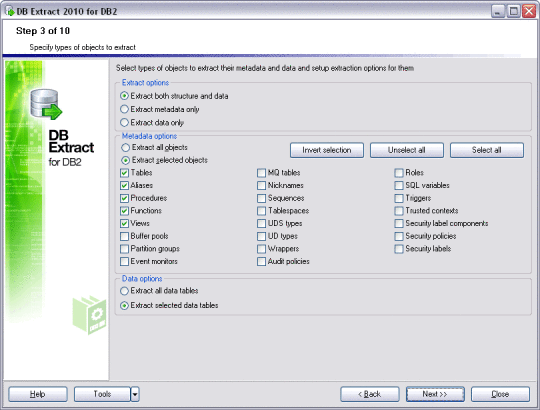Enable the Event monitors checkbox
Viewport: 540px width, 410px height.
pos(124,262)
